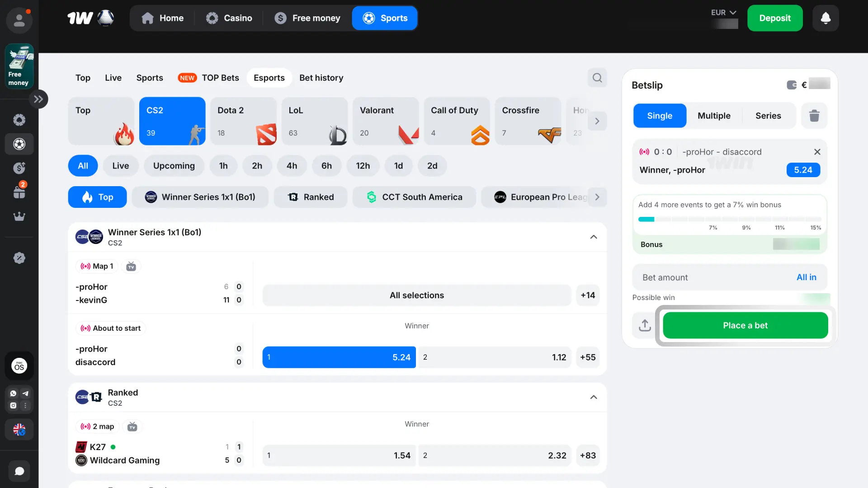Filter matches within 1h

point(223,166)
